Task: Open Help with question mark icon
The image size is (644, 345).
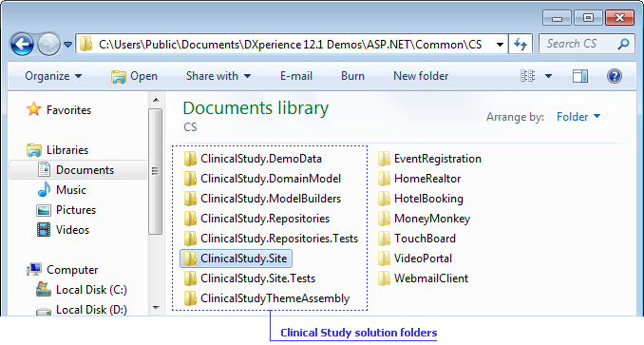Action: [x=615, y=76]
